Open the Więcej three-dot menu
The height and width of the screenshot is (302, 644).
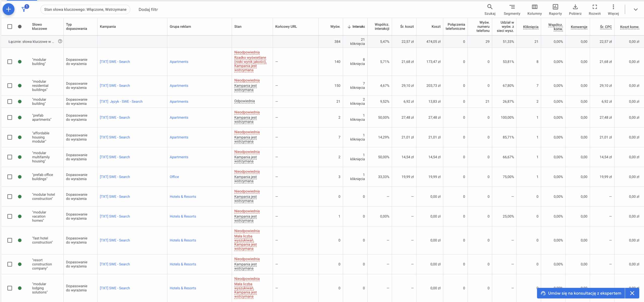pyautogui.click(x=613, y=10)
